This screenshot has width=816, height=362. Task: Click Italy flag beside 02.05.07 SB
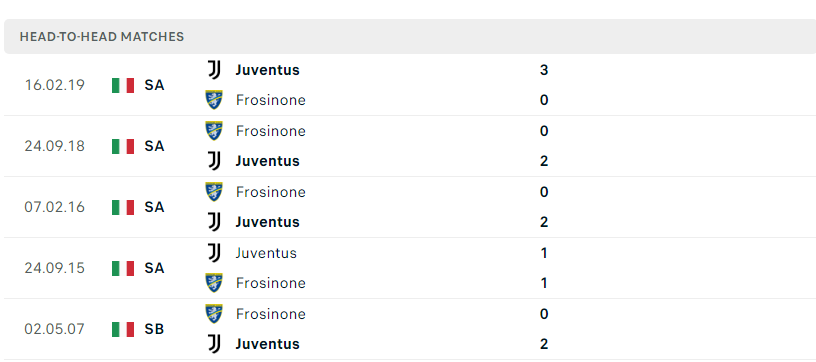(x=123, y=329)
